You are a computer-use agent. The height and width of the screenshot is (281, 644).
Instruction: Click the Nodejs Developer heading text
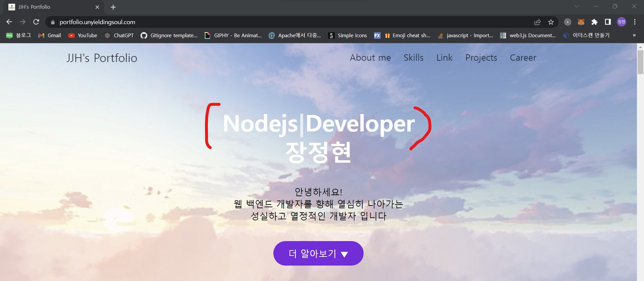(319, 124)
